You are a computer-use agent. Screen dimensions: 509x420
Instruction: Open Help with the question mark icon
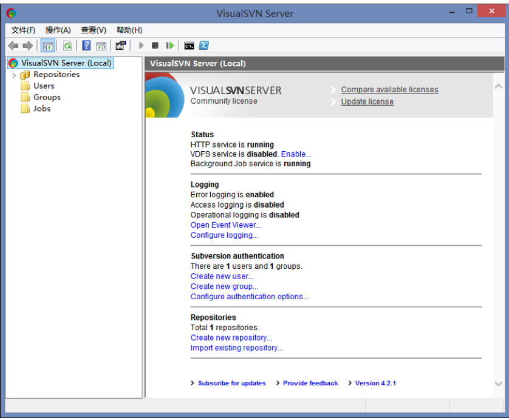pyautogui.click(x=86, y=46)
